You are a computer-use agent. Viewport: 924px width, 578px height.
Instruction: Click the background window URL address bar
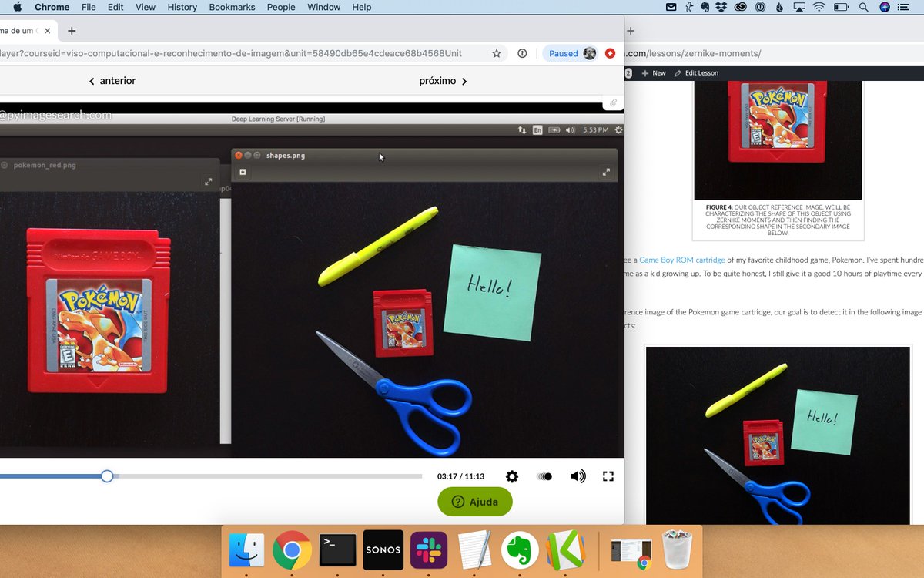[774, 54]
